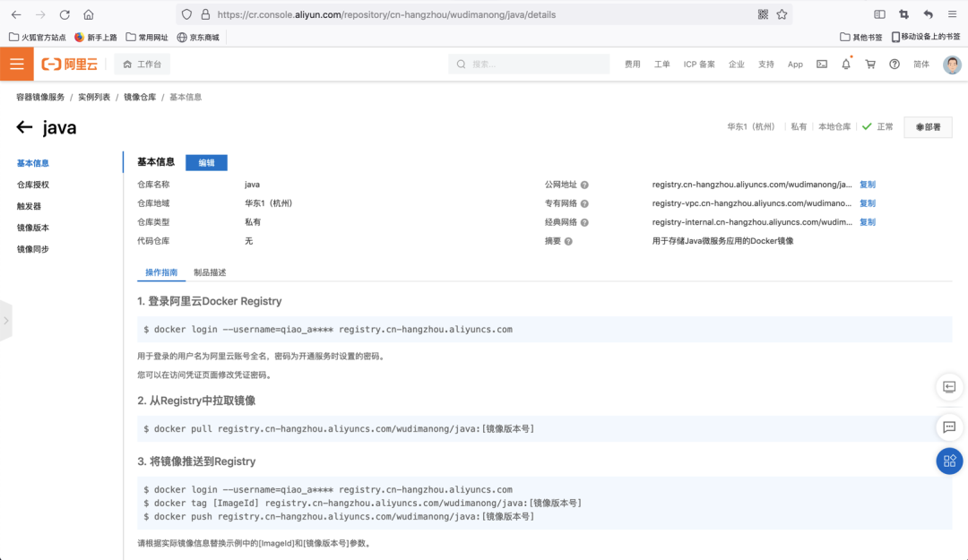968x560 pixels.
Task: Open 仓库授权 in sidebar
Action: (33, 185)
